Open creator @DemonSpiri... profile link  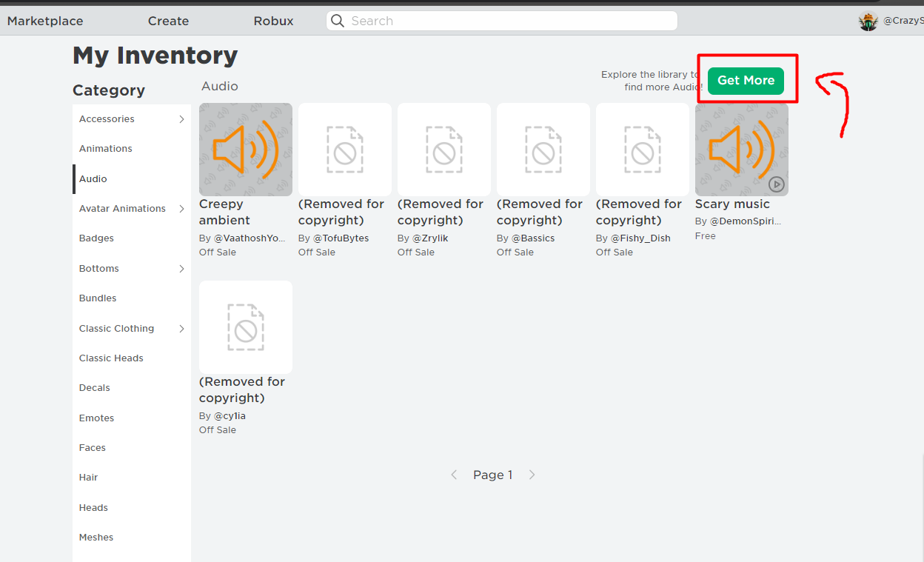[x=746, y=221]
